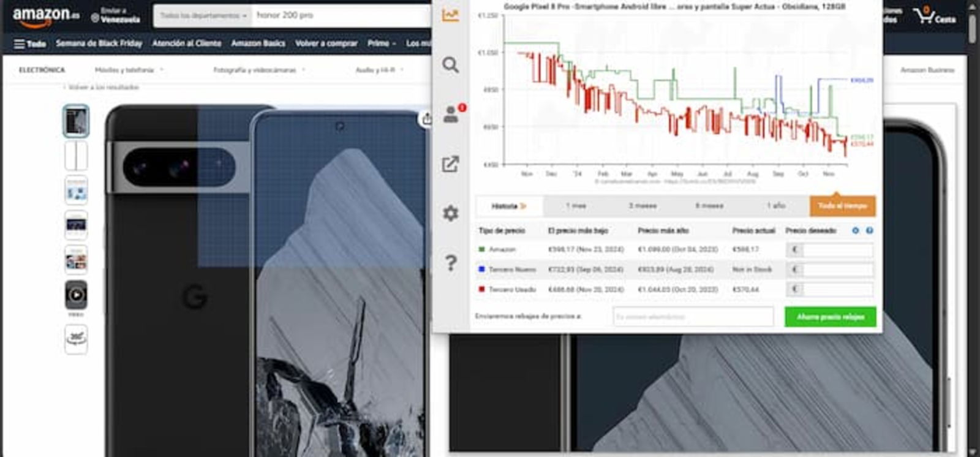Image resolution: width=980 pixels, height=457 pixels.
Task: Click the main Pixel 8 Pro product image
Action: (266, 281)
